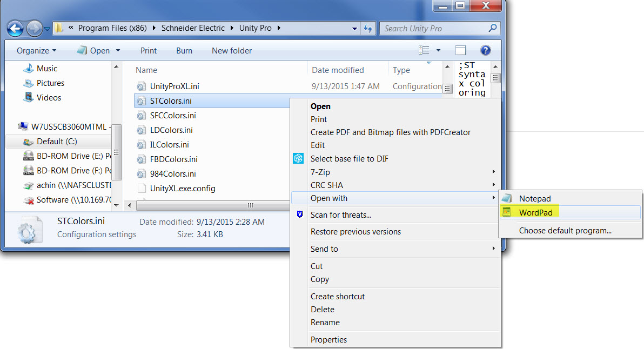Click the Name column header
Screen dimensions: 644x349
tap(146, 70)
